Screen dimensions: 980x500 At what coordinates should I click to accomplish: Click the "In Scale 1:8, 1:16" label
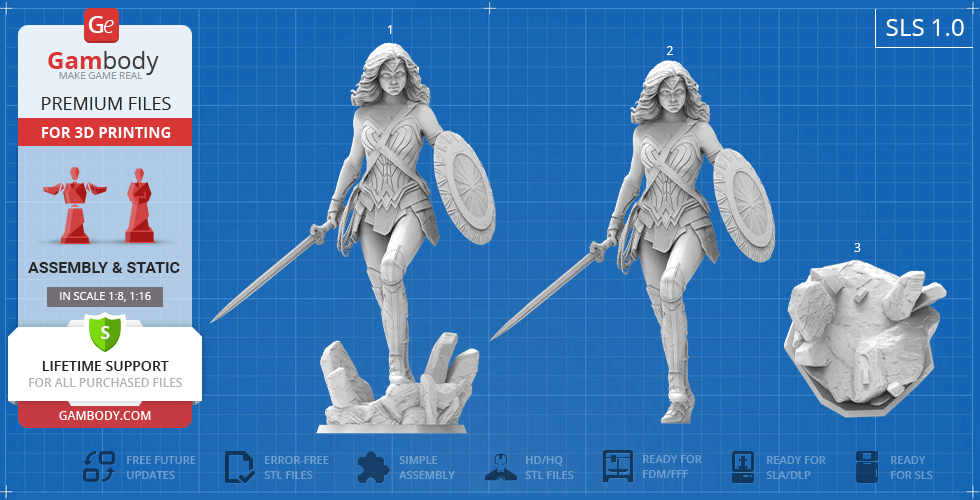pos(105,296)
